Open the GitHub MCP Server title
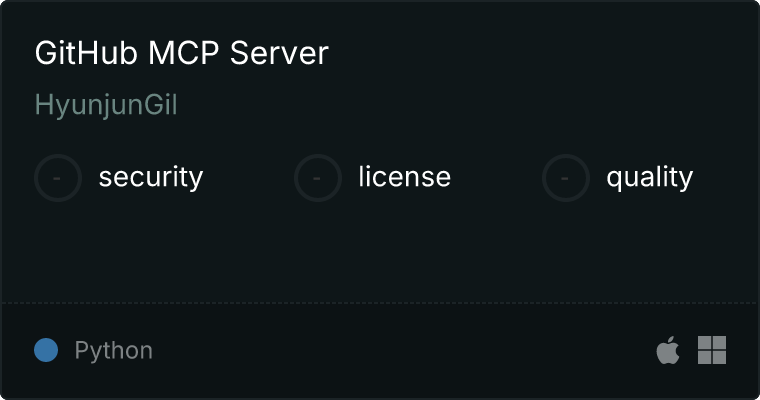The width and height of the screenshot is (760, 400). coord(182,53)
